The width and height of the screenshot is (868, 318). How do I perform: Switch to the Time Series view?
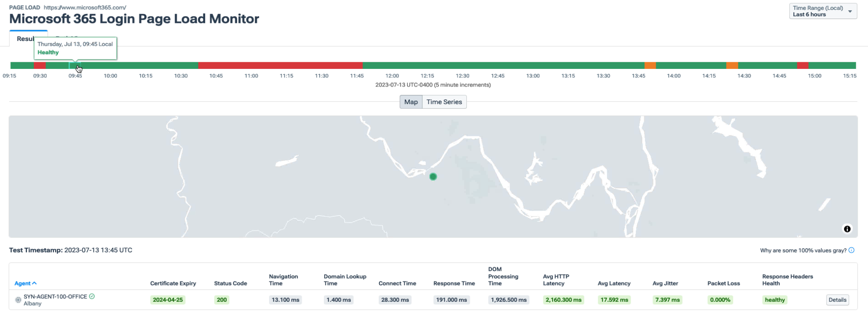point(444,102)
